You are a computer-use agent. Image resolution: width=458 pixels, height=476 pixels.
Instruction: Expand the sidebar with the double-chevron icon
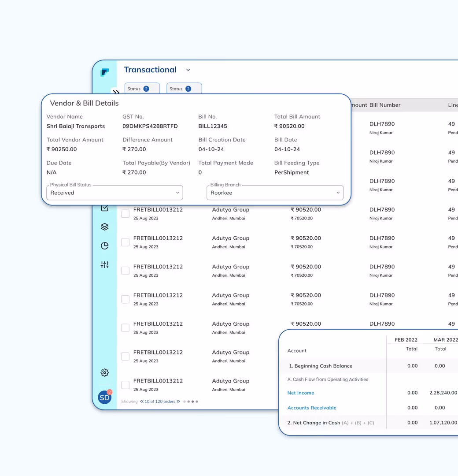click(116, 92)
